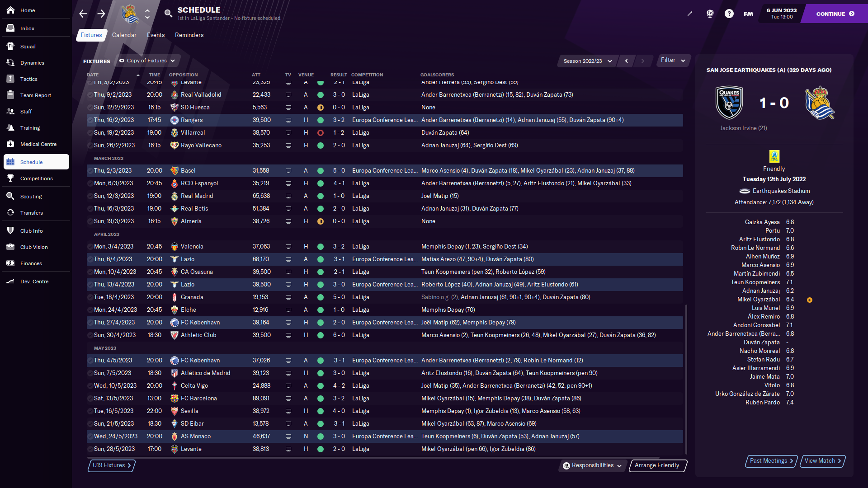Viewport: 868px width, 488px height.
Task: Open the Medical Centre sidebar icon
Action: pyautogui.click(x=10, y=144)
